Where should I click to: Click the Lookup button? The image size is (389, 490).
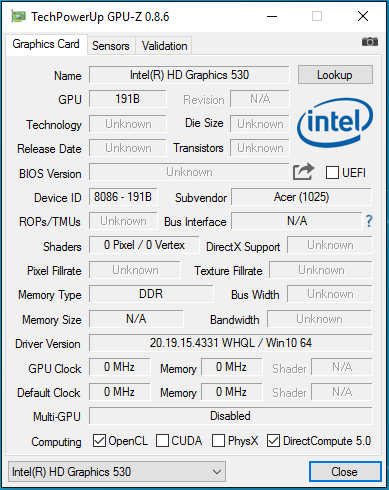click(335, 75)
